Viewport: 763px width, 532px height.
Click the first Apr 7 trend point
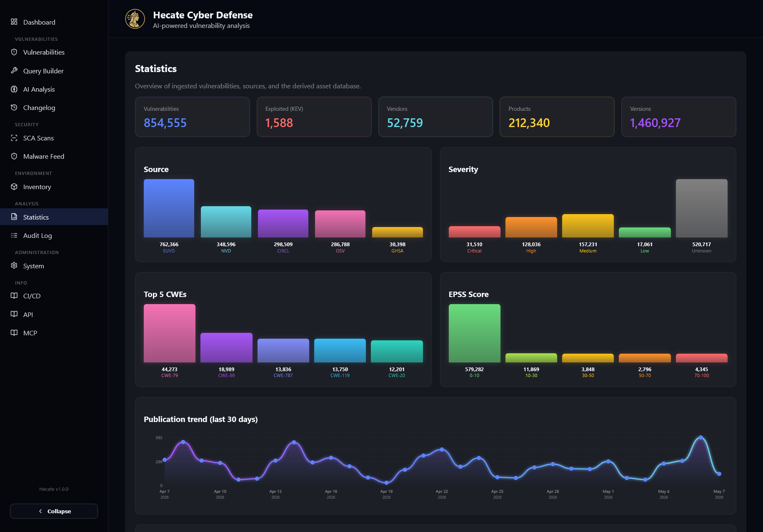pyautogui.click(x=165, y=460)
